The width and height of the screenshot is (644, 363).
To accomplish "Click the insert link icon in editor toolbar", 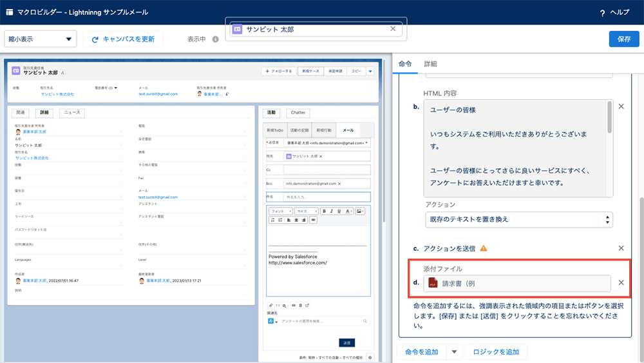I will point(314,220).
